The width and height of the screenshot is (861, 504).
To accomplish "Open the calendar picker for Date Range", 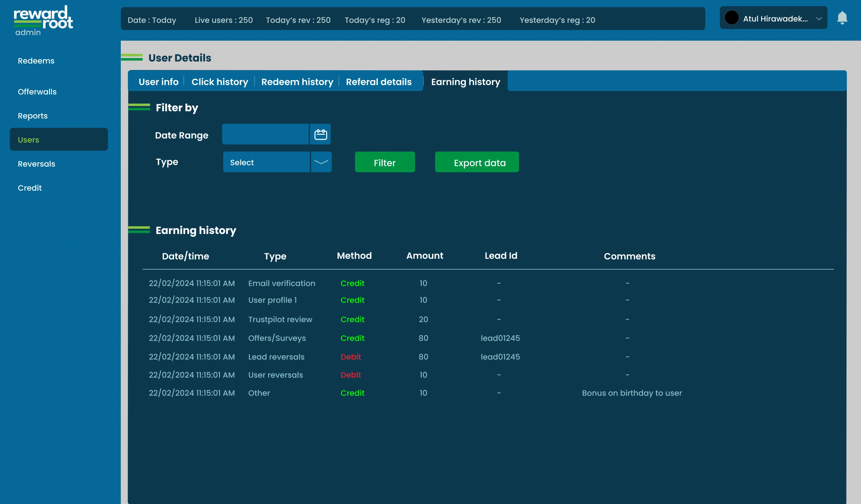I will click(x=320, y=134).
